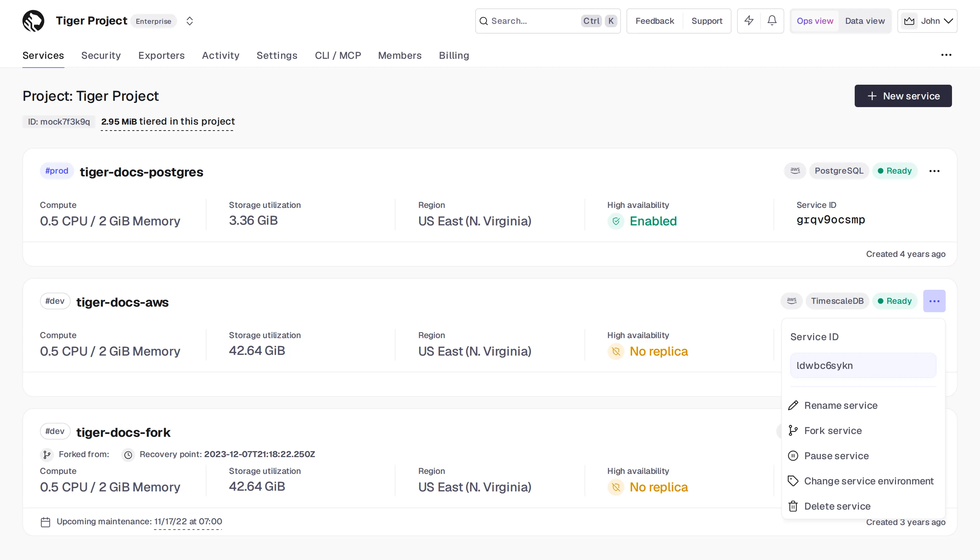Image resolution: width=980 pixels, height=560 pixels.
Task: Open the tiger-docs-fork service name
Action: click(x=124, y=432)
